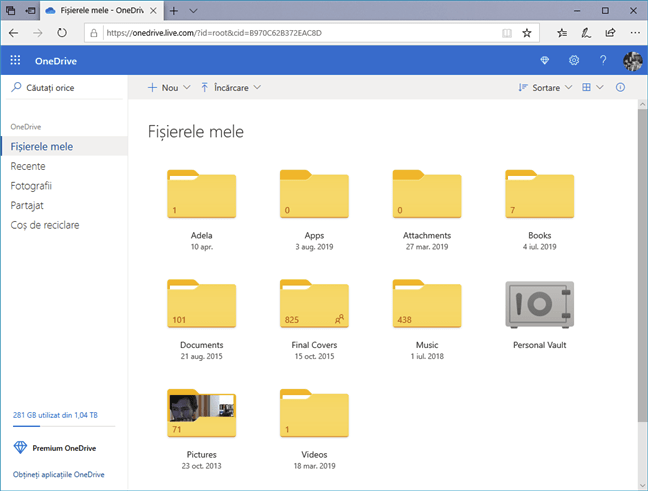
Task: Open the Add notes pen icon
Action: click(586, 33)
